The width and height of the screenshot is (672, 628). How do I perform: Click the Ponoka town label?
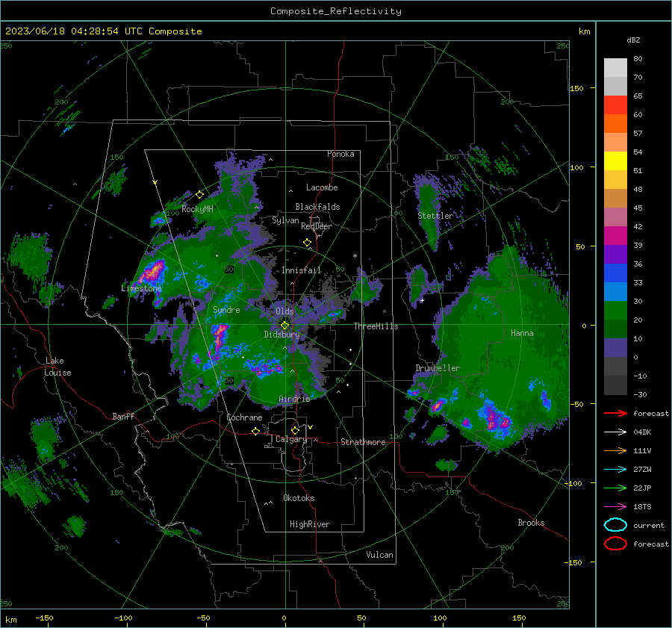[x=340, y=154]
